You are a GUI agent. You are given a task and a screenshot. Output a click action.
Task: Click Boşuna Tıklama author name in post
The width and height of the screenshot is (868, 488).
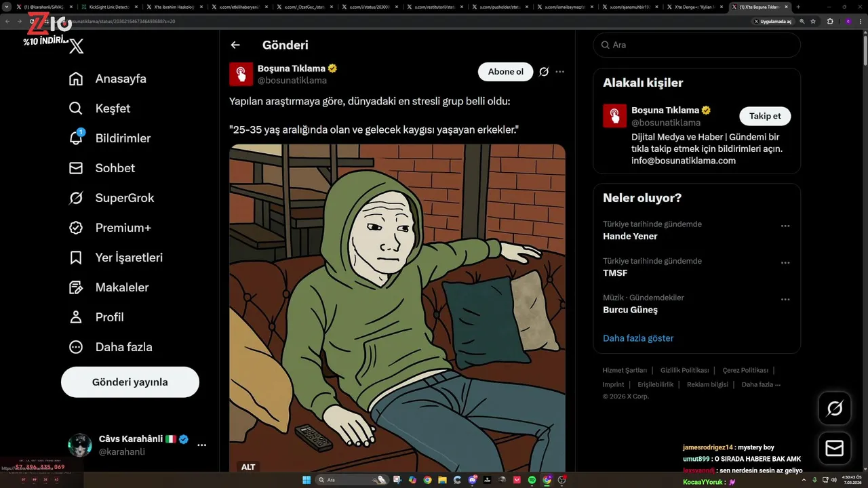tap(292, 68)
